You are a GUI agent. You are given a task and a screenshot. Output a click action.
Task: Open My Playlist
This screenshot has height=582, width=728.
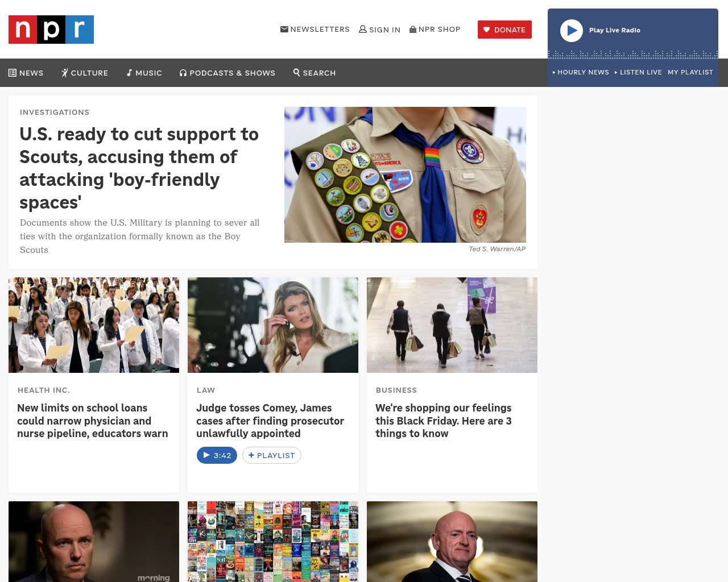[x=690, y=72]
